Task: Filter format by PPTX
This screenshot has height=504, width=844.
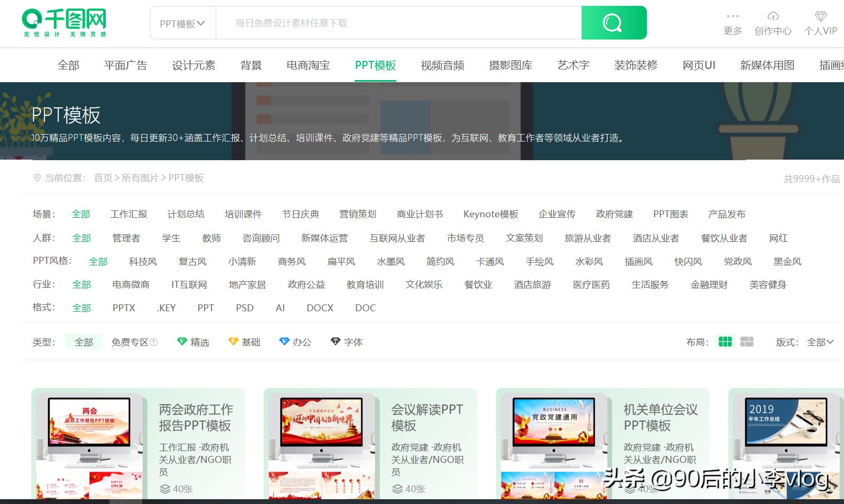Action: (x=124, y=308)
